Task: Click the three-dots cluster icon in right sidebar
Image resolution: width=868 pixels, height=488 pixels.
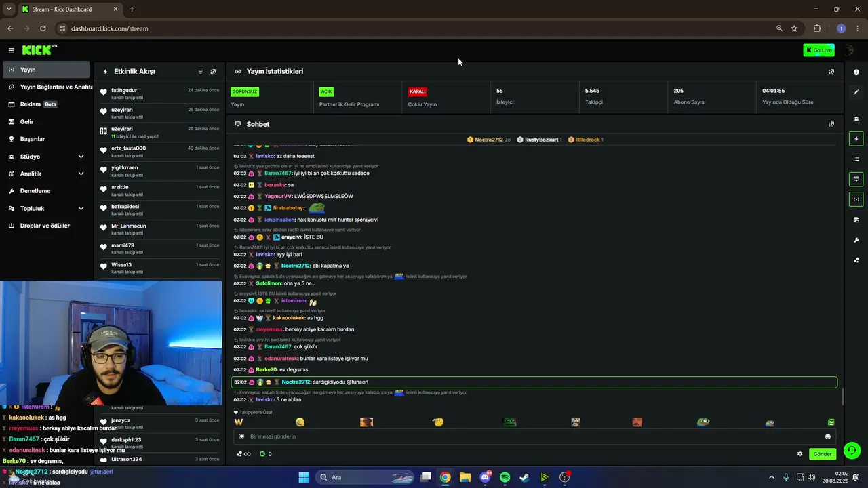Action: [x=856, y=260]
